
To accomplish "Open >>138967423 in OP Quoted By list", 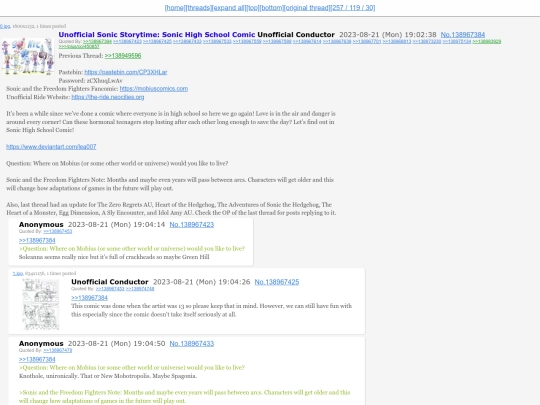I will coord(127,42).
